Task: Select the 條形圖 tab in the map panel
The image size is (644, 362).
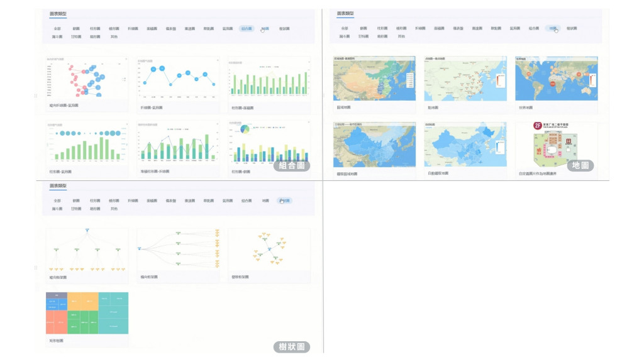Action: pos(401,28)
